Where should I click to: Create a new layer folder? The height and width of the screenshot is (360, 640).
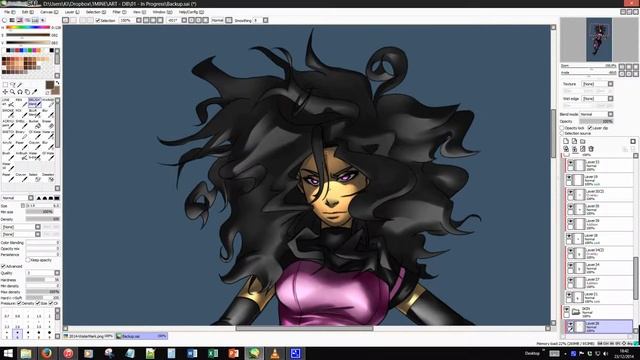582,141
